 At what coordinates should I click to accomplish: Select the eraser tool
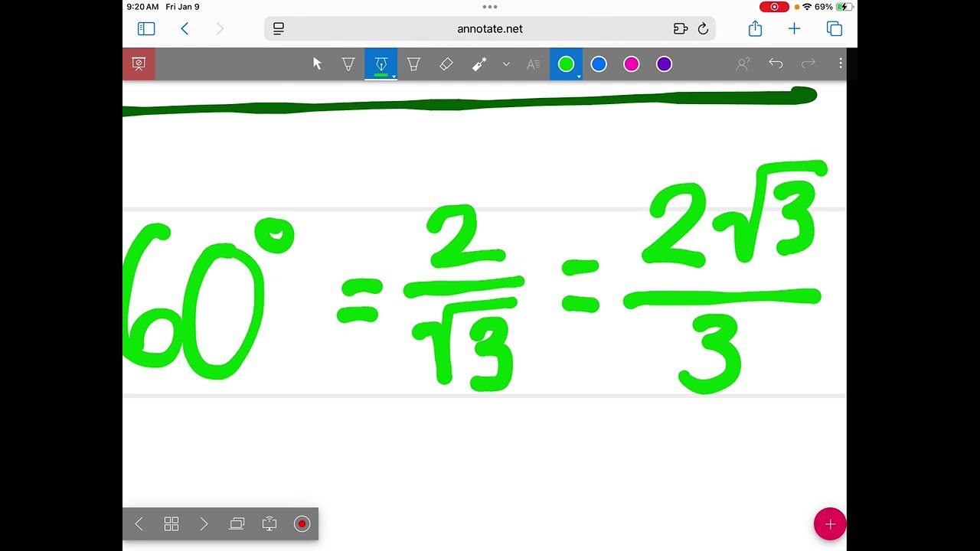[446, 64]
